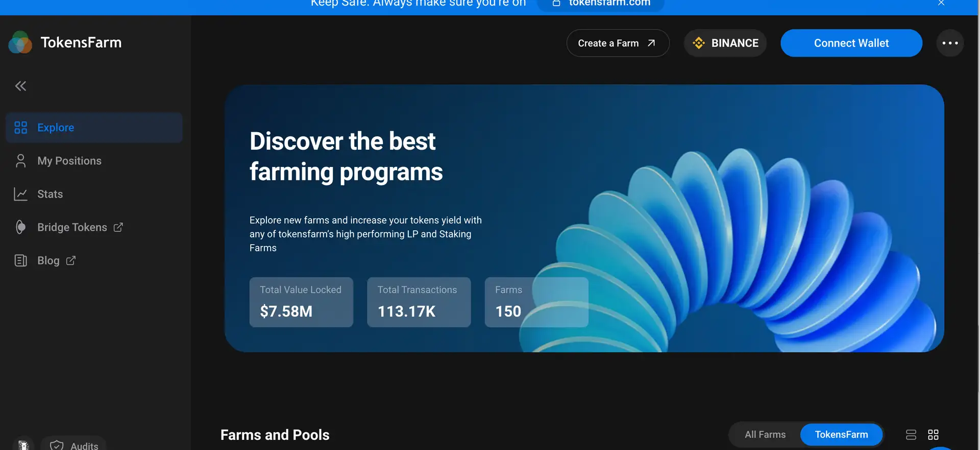Click the Total Value Locked card

tap(301, 302)
